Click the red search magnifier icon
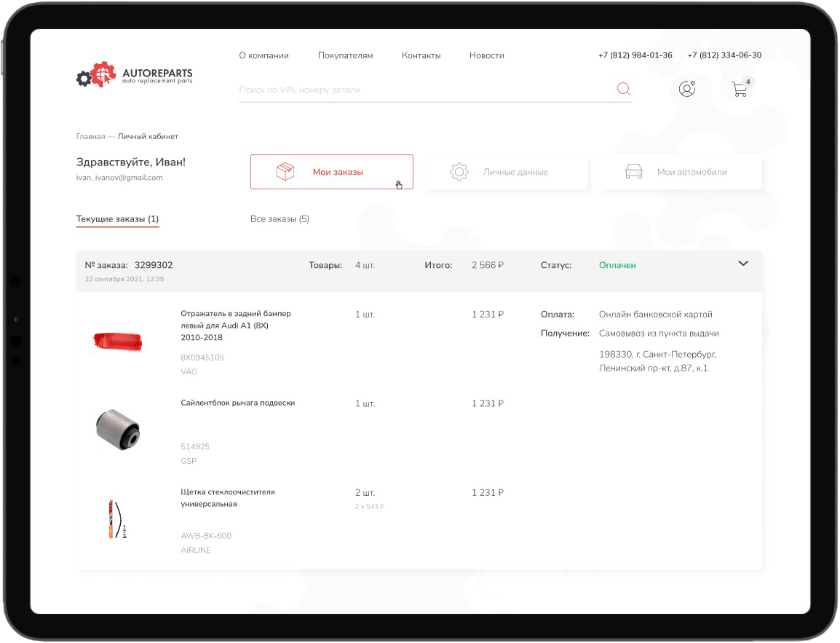Screen dimensions: 840x643 [x=624, y=89]
